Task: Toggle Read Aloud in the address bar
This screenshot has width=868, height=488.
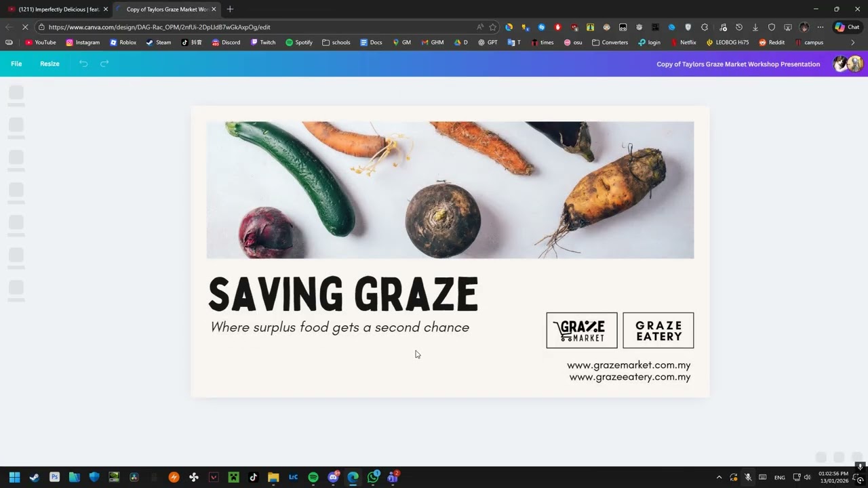Action: [x=480, y=27]
